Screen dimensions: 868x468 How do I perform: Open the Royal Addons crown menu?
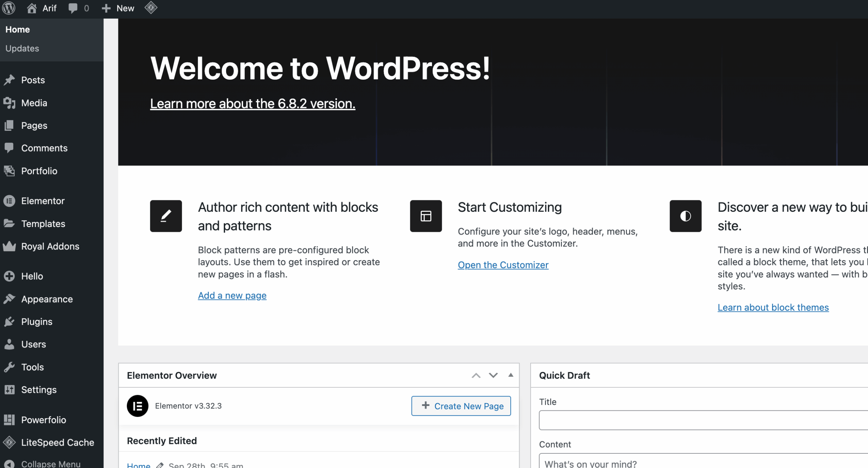(50, 246)
